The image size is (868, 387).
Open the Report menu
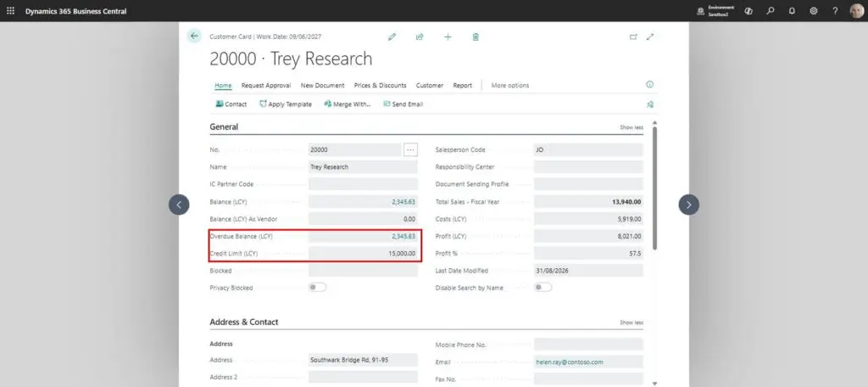pos(462,86)
